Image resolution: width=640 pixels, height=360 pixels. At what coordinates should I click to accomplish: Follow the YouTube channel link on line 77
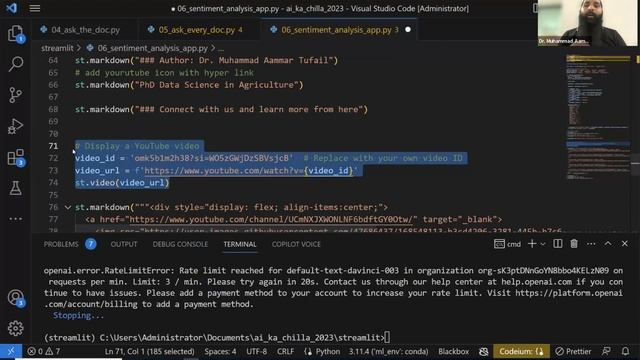click(x=271, y=220)
